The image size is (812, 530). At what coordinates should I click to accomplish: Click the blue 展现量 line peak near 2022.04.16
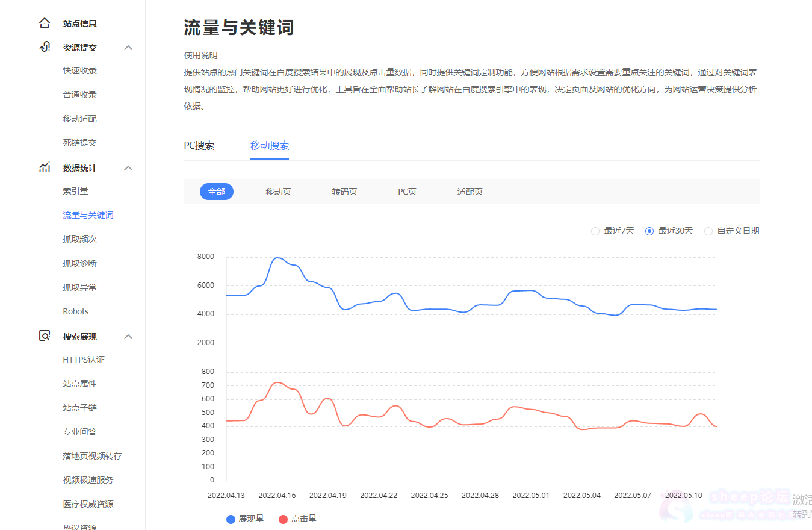(277, 258)
